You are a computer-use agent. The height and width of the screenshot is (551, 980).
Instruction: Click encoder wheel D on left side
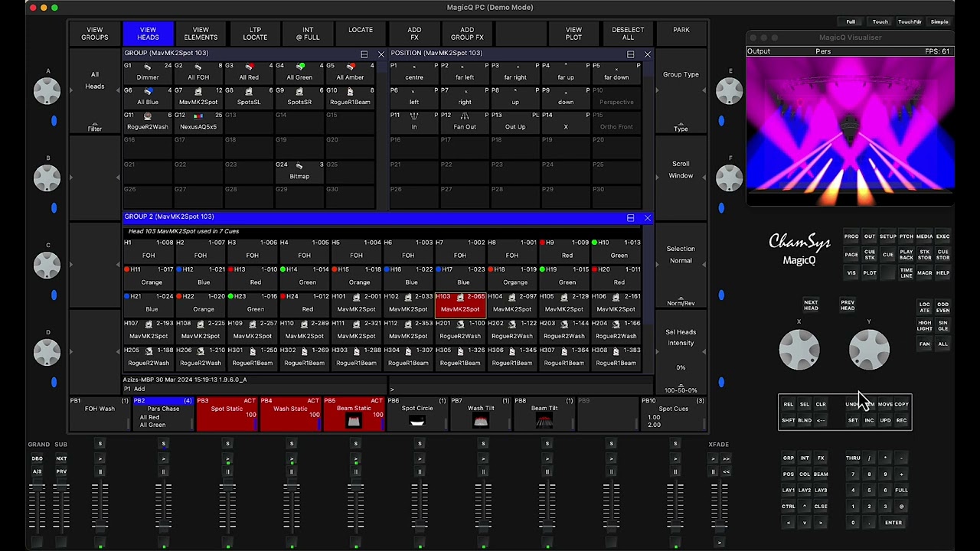click(x=47, y=351)
